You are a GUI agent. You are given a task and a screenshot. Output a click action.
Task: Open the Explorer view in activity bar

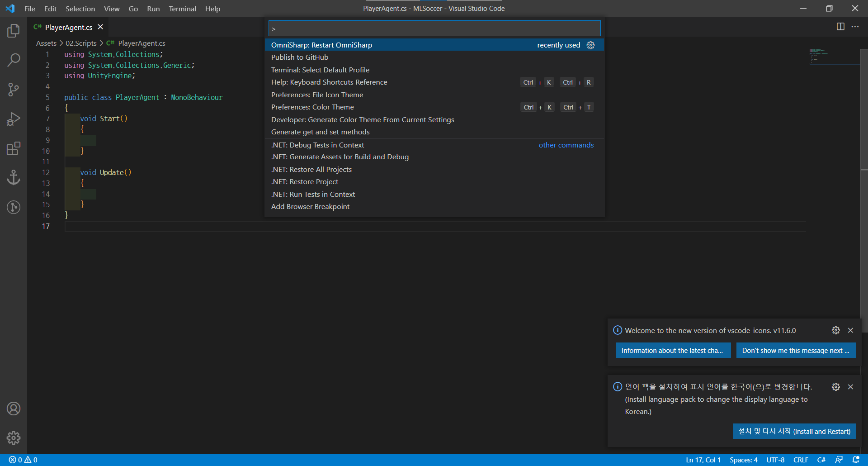[14, 31]
